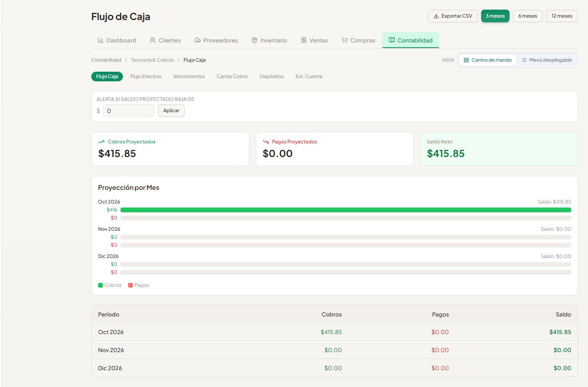Click the Dashboard bar chart icon
Image resolution: width=588 pixels, height=387 pixels.
click(x=101, y=40)
